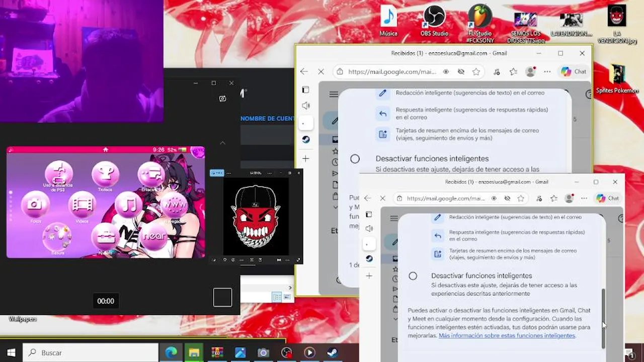Go back in the front Gmail window
Image resolution: width=644 pixels, height=362 pixels.
tap(367, 199)
